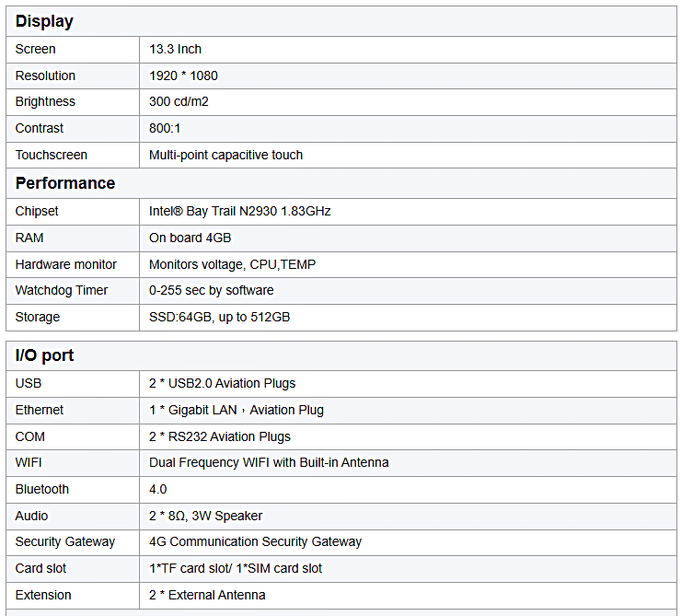The image size is (681, 616).
Task: Select the Screen row label
Action: coord(36,49)
